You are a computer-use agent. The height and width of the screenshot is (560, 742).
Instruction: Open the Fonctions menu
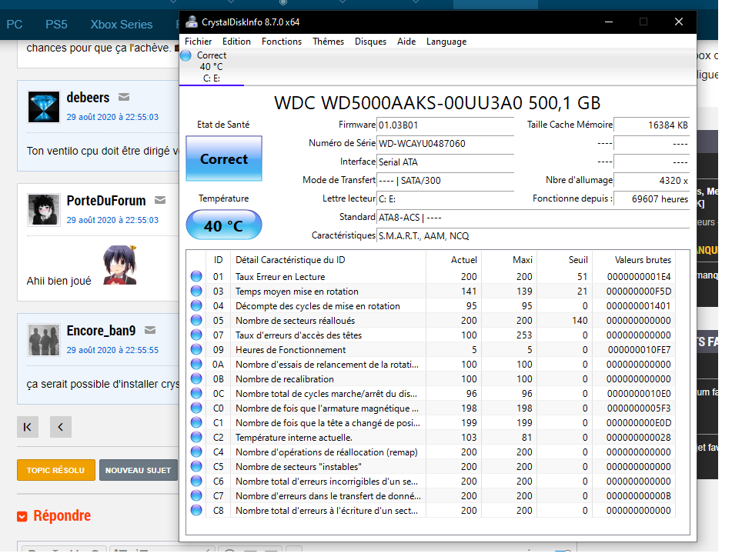tap(282, 42)
